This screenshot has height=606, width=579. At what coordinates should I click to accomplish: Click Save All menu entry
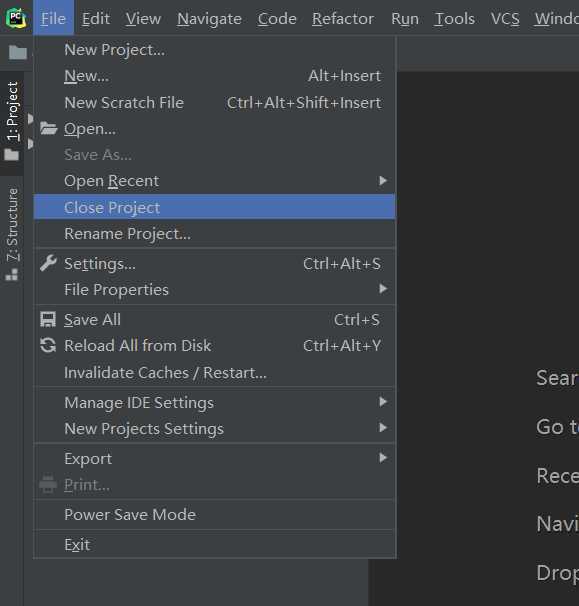click(x=215, y=320)
